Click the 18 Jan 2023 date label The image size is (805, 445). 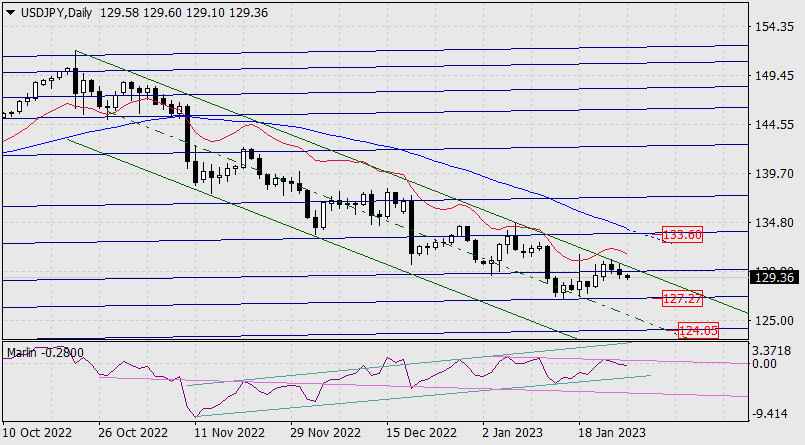tap(612, 433)
